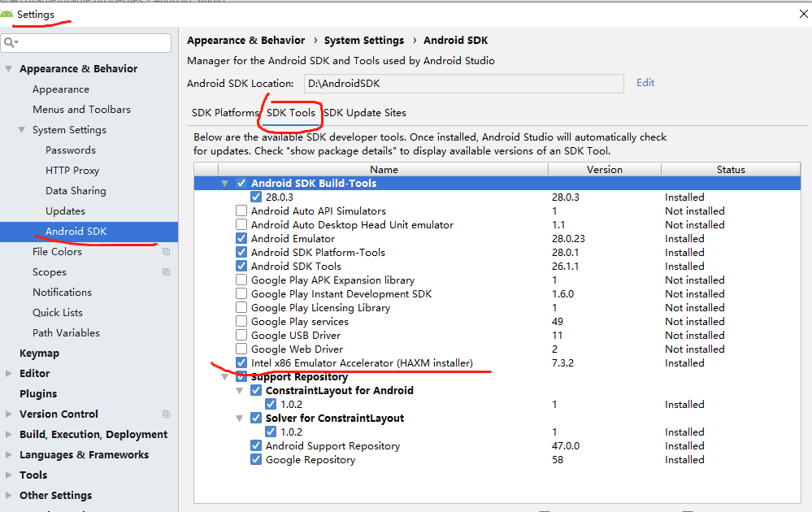Check Google Play Instant Development SDK
812x512 pixels.
click(241, 293)
